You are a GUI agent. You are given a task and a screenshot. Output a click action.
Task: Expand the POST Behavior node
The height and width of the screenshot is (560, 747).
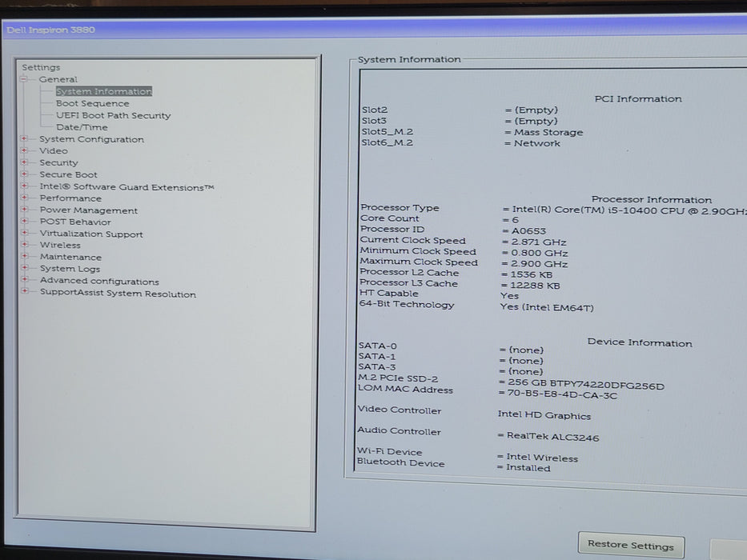tap(24, 222)
